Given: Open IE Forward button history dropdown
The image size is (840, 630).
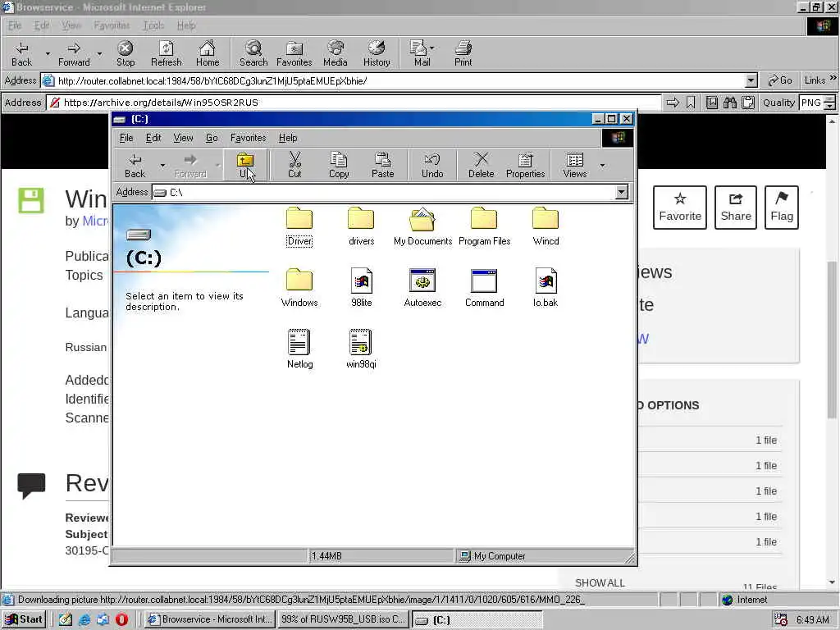Looking at the screenshot, I should click(x=99, y=53).
